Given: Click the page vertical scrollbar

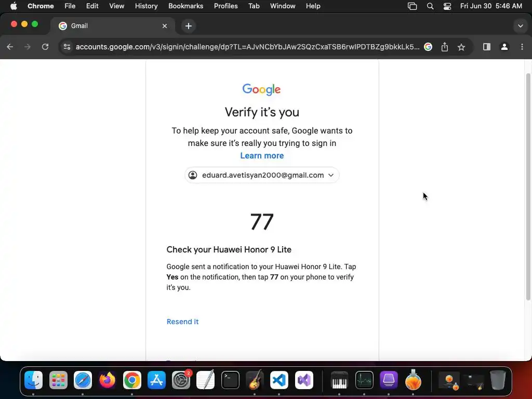Looking at the screenshot, I should point(528,187).
